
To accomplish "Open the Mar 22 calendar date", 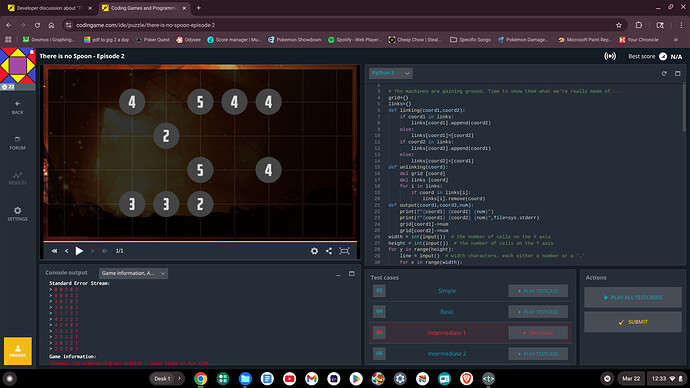I will [631, 378].
